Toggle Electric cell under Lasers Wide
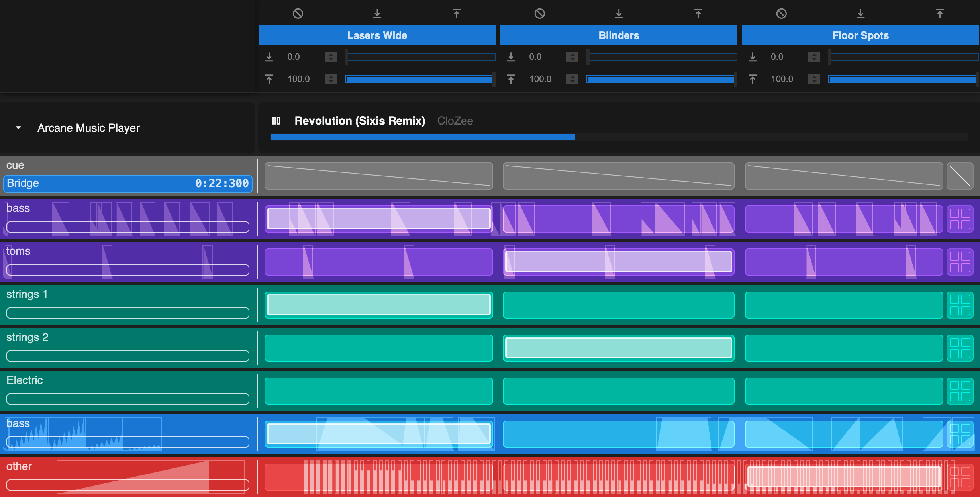The image size is (980, 497). [x=379, y=391]
